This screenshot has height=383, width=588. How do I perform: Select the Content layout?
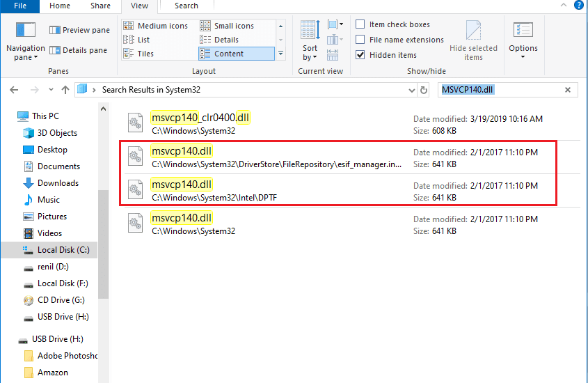(x=237, y=54)
